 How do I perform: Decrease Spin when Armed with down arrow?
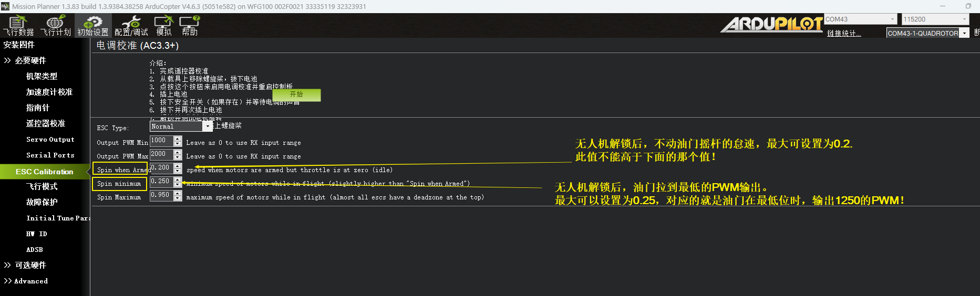(x=178, y=171)
